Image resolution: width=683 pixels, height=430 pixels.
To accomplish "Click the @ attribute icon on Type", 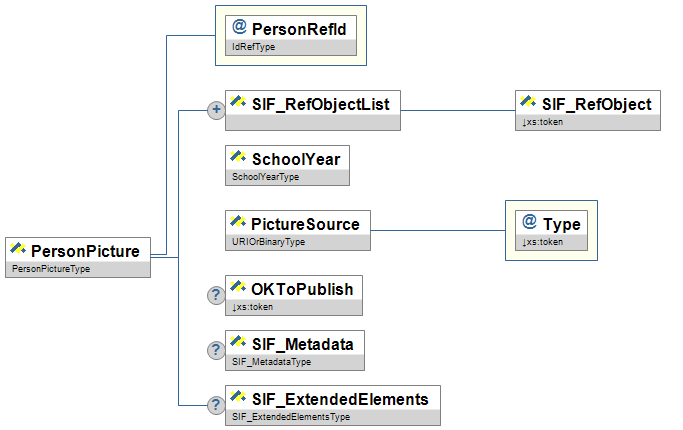I will coord(530,222).
